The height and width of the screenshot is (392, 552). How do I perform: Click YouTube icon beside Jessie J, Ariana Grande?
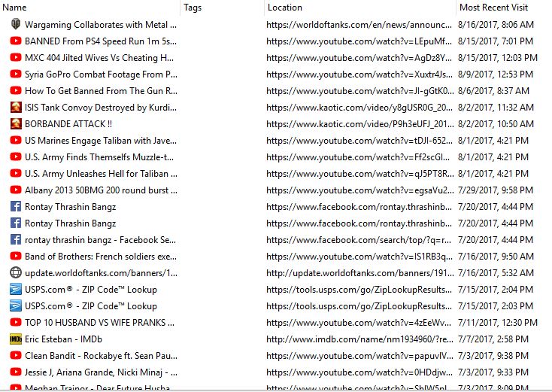coord(16,372)
